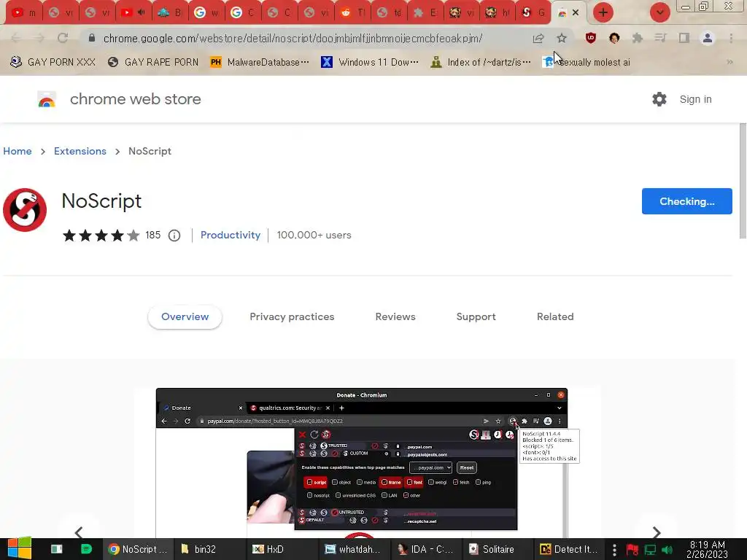This screenshot has width=747, height=560.
Task: Open the Overview tab
Action: tap(185, 316)
